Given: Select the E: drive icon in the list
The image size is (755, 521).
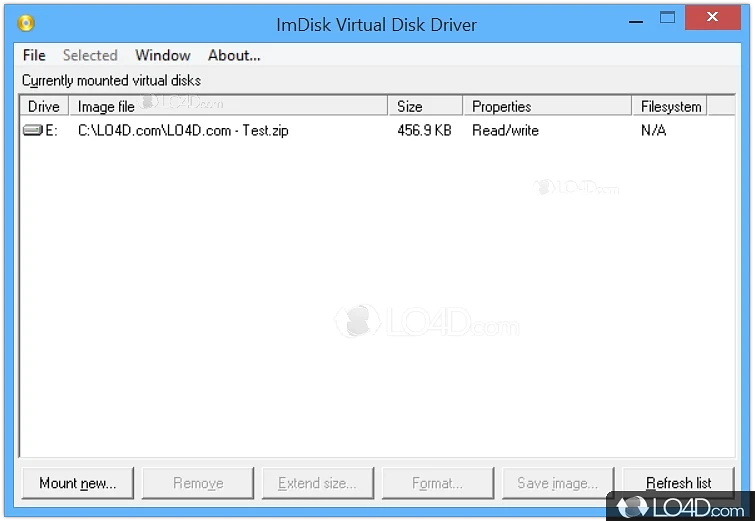Looking at the screenshot, I should click(x=33, y=130).
